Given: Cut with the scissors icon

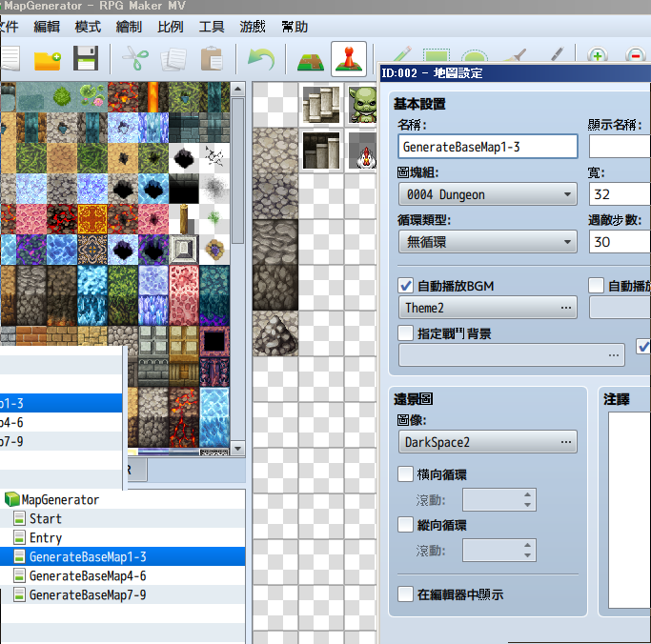Looking at the screenshot, I should point(135,59).
